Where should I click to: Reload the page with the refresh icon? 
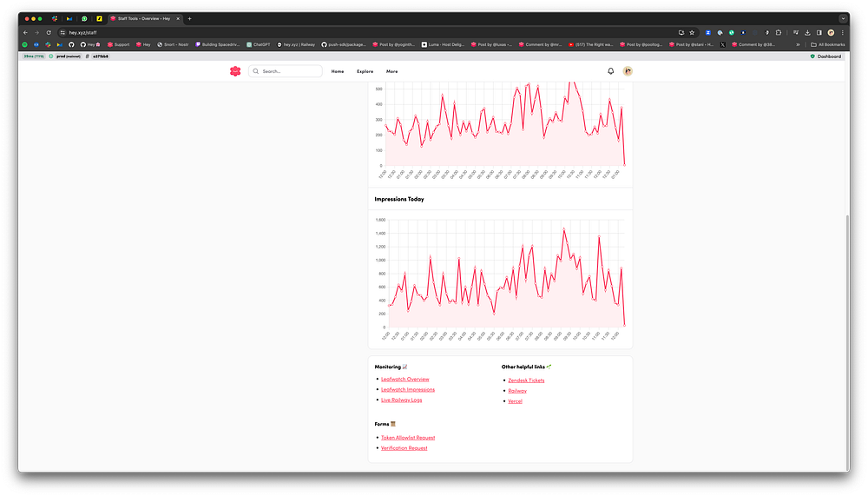click(49, 33)
